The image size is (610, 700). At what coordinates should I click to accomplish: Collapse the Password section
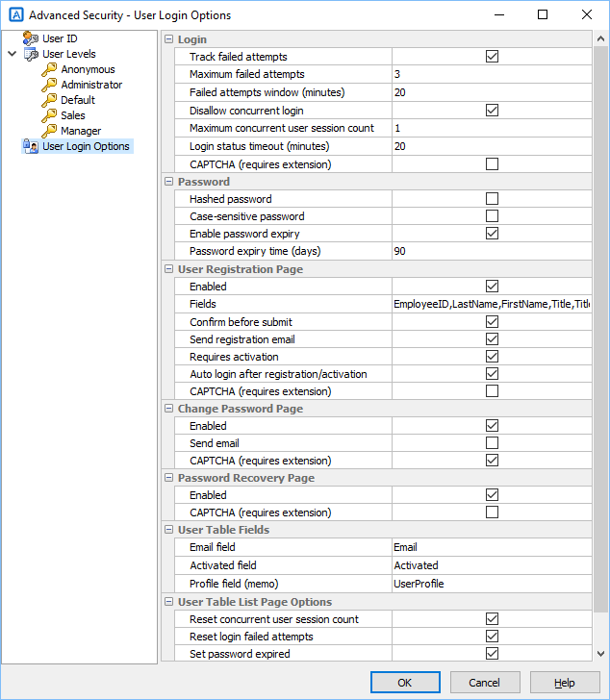click(x=168, y=182)
